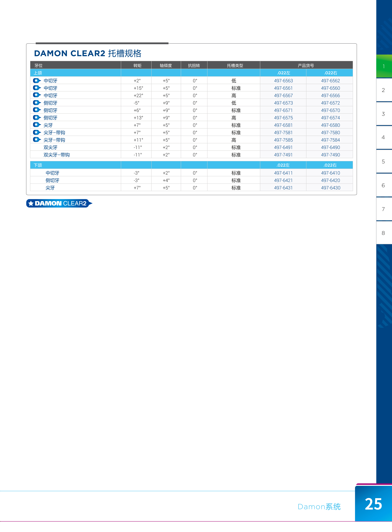The height and width of the screenshot is (532, 392).
Task: Click the 产品货号 column header
Action: pos(306,65)
